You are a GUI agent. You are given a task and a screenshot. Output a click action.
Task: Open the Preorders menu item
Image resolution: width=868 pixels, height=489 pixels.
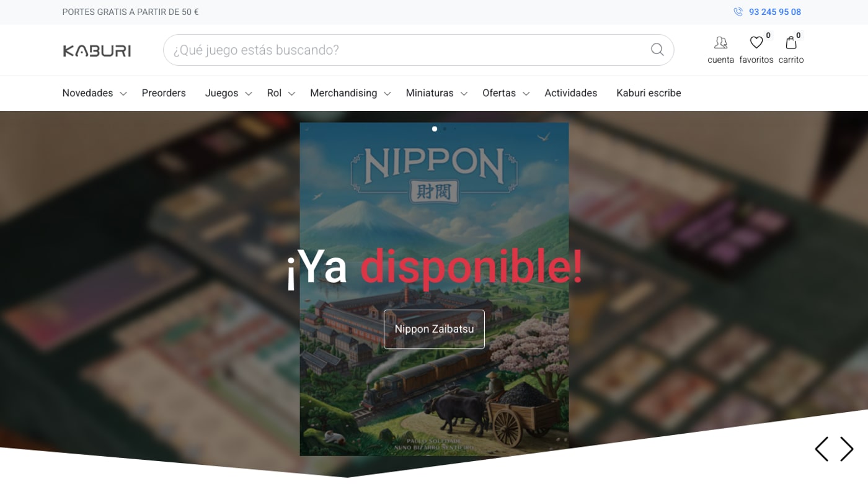[164, 93]
